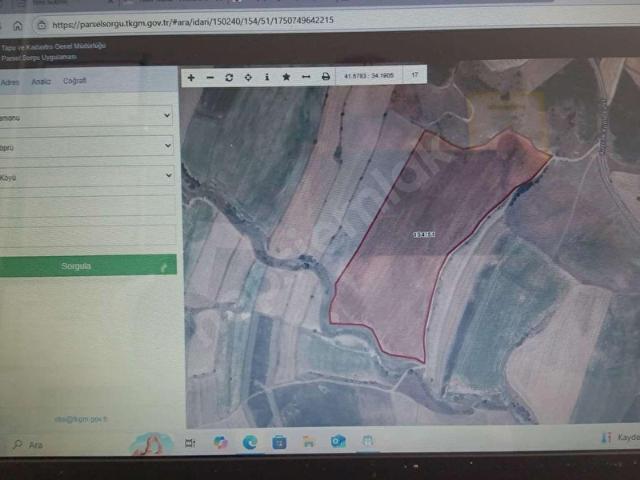The image size is (640, 480).
Task: Activate the locate crosshair tool
Action: 248,77
